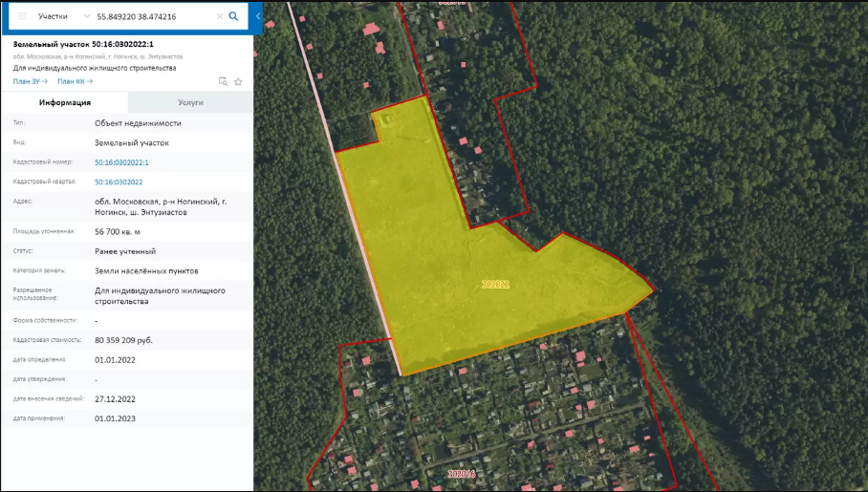Select Объект недвижимости type value
The width and height of the screenshot is (868, 492).
[138, 123]
